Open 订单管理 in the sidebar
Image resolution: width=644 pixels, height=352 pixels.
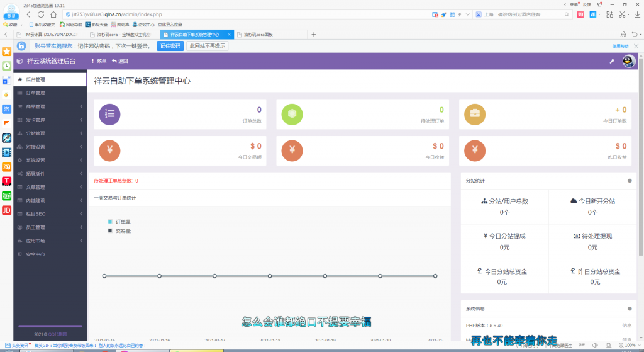[35, 93]
